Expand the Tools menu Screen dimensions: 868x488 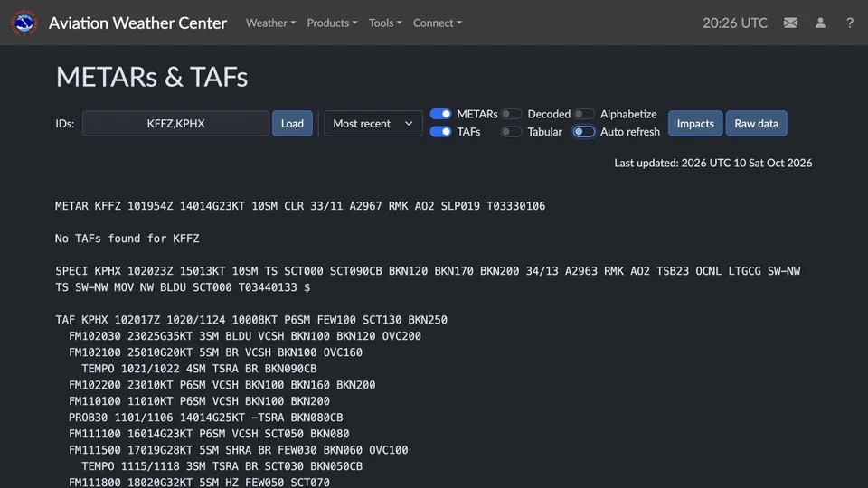(x=385, y=23)
